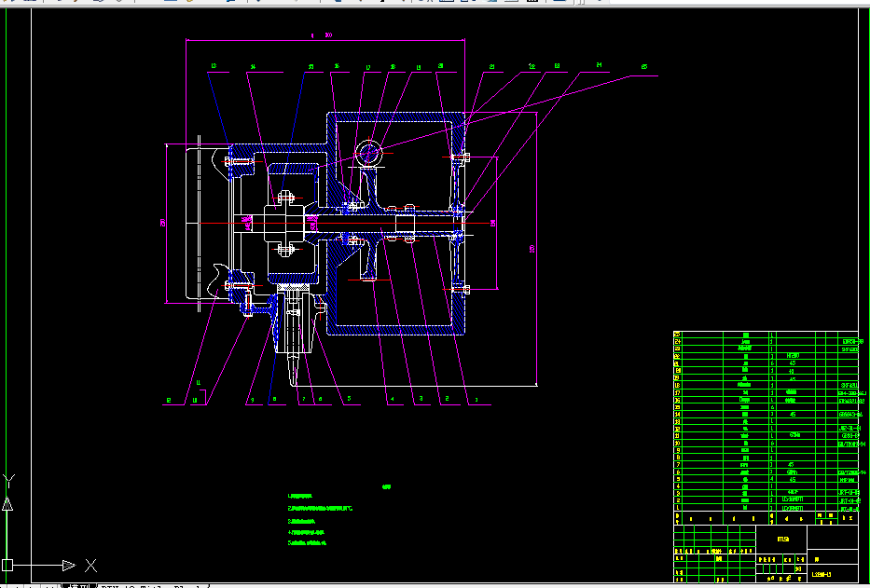870x588 pixels.
Task: Select part balloon number 24 label
Action: point(599,65)
